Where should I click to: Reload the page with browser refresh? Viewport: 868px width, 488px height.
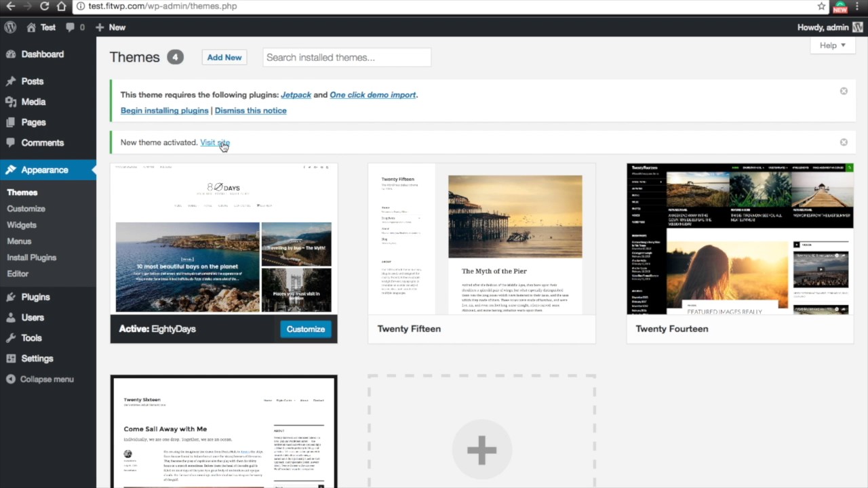click(x=45, y=6)
